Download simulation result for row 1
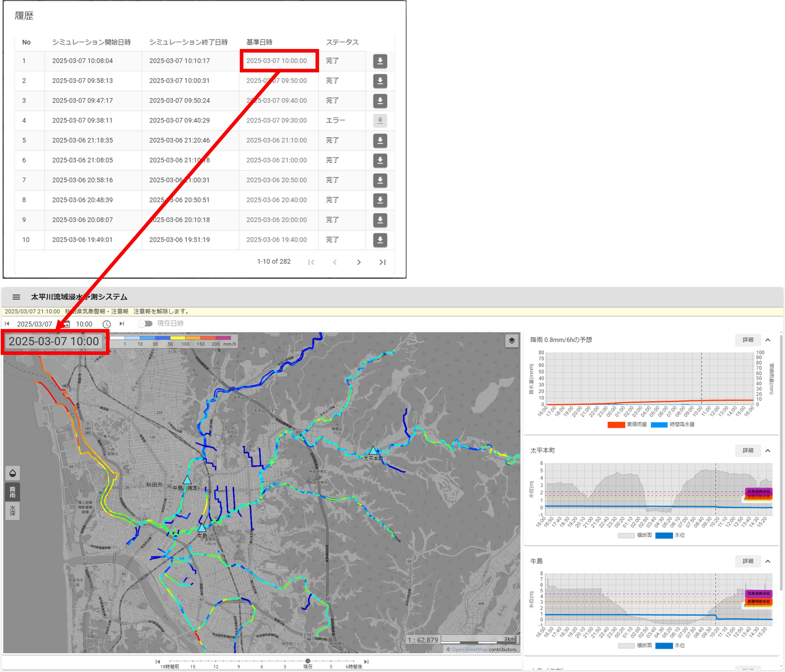785x672 pixels. [380, 61]
